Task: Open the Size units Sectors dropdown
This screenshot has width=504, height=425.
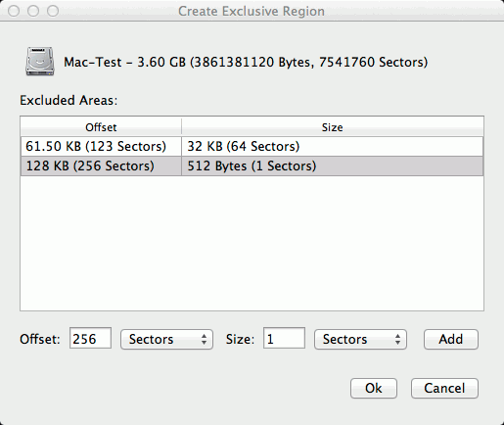Action: point(360,340)
